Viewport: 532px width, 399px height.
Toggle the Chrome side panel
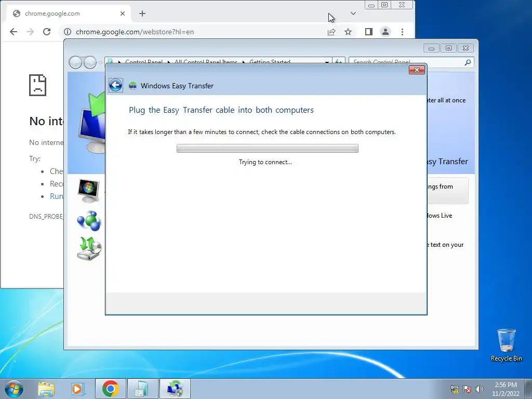369,32
